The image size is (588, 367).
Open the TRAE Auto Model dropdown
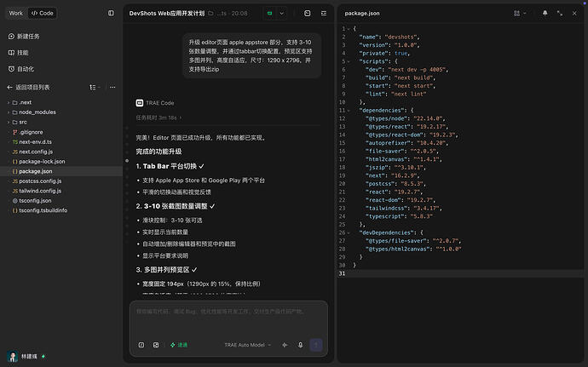(247, 345)
